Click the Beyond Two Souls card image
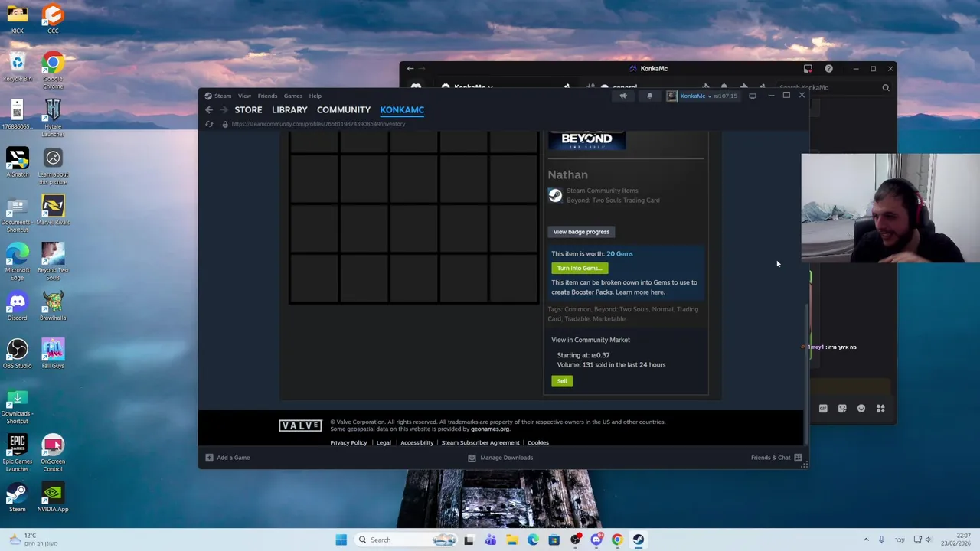 point(587,140)
